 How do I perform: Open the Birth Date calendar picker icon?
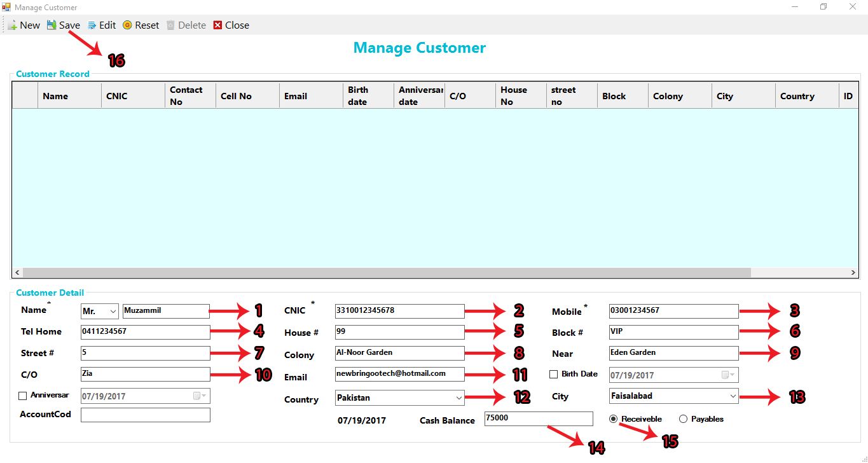pyautogui.click(x=727, y=375)
